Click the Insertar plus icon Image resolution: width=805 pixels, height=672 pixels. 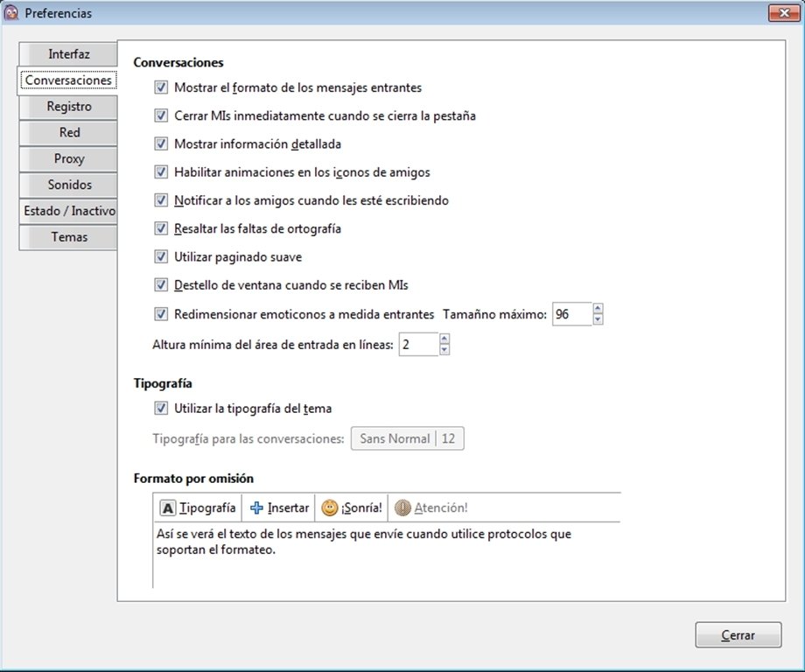[x=256, y=507]
